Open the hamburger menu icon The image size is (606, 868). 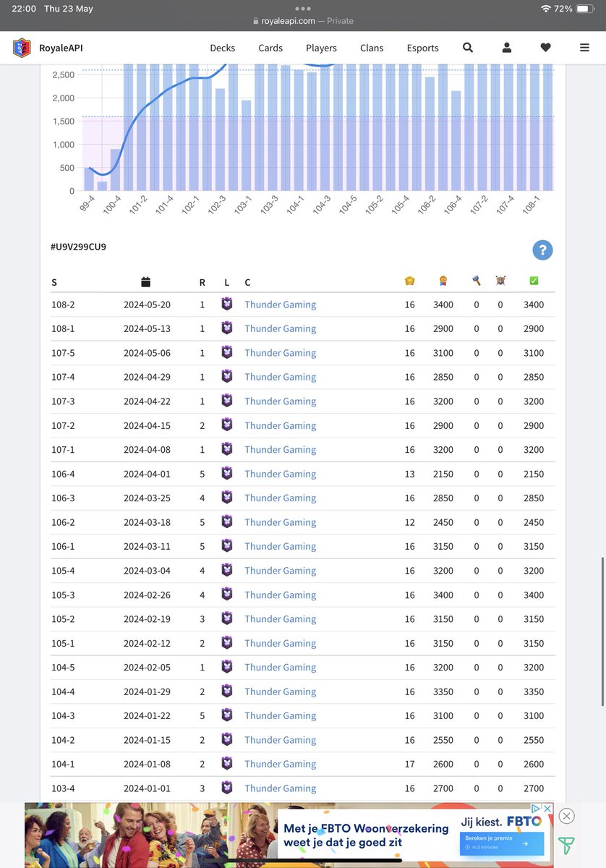[584, 48]
